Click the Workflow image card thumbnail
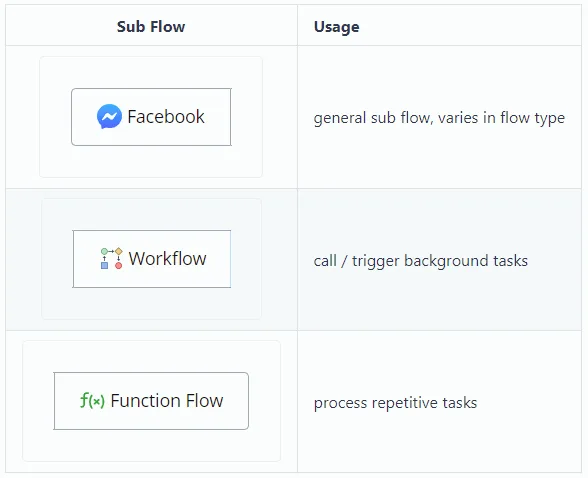 152,259
